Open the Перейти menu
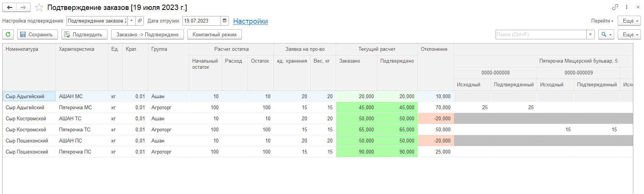 pos(602,21)
